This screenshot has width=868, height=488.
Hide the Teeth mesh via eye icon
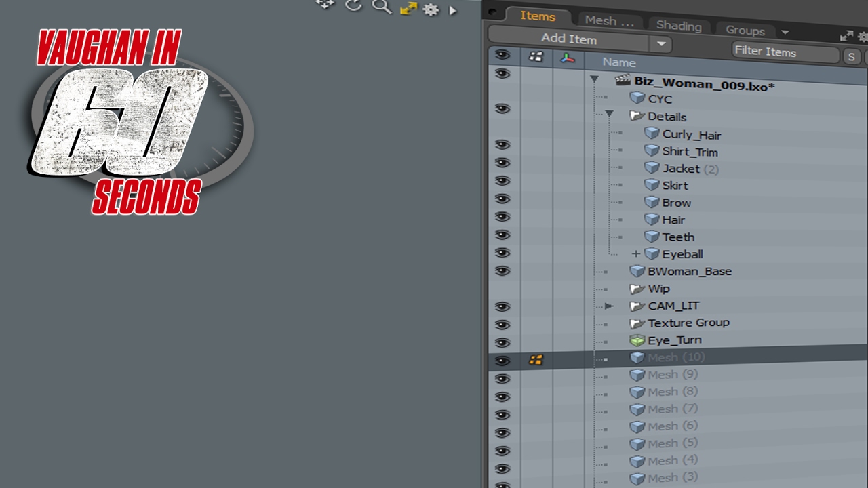point(502,235)
